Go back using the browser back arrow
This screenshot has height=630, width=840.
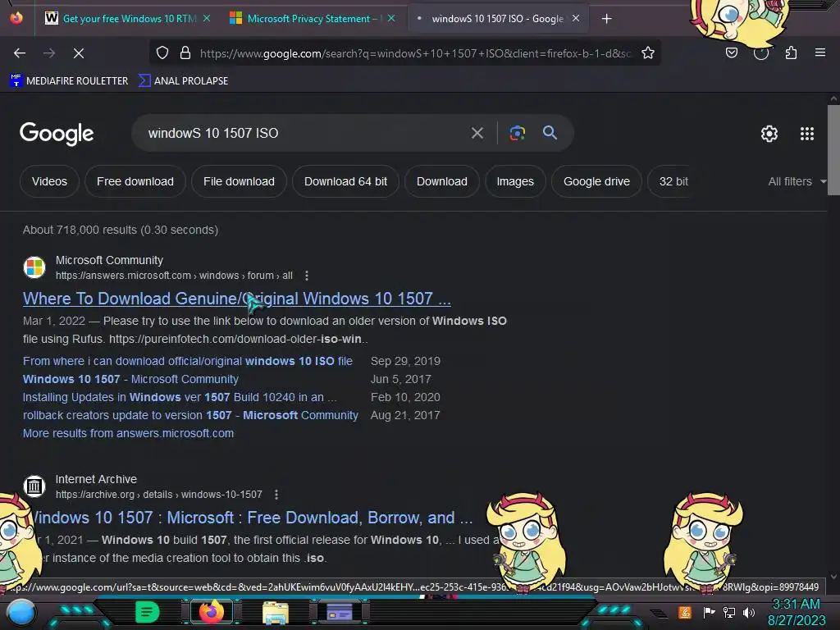click(20, 53)
